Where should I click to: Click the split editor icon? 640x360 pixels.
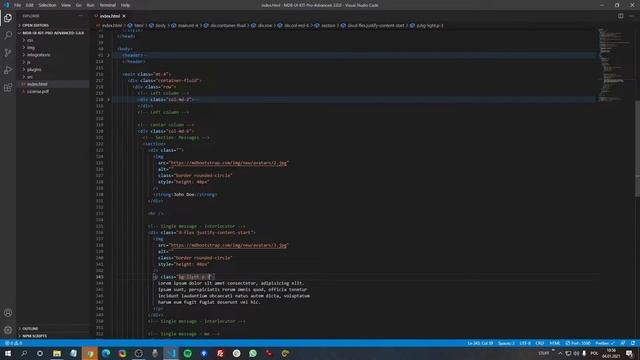[620, 16]
